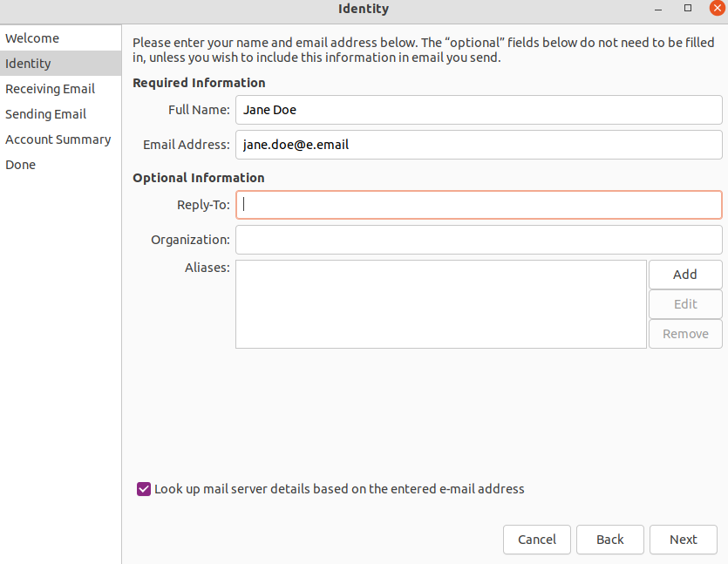The width and height of the screenshot is (728, 564).
Task: Select the empty Aliases list area
Action: tap(440, 303)
